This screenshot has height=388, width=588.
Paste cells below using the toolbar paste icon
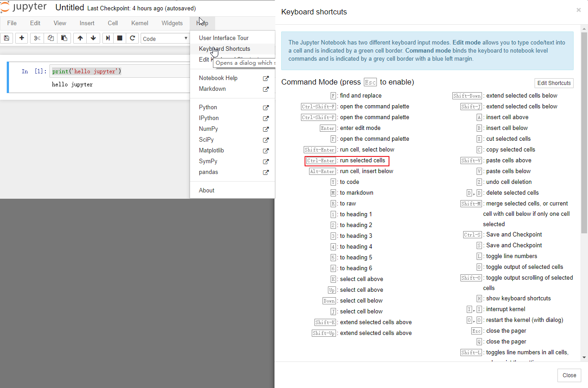point(64,38)
